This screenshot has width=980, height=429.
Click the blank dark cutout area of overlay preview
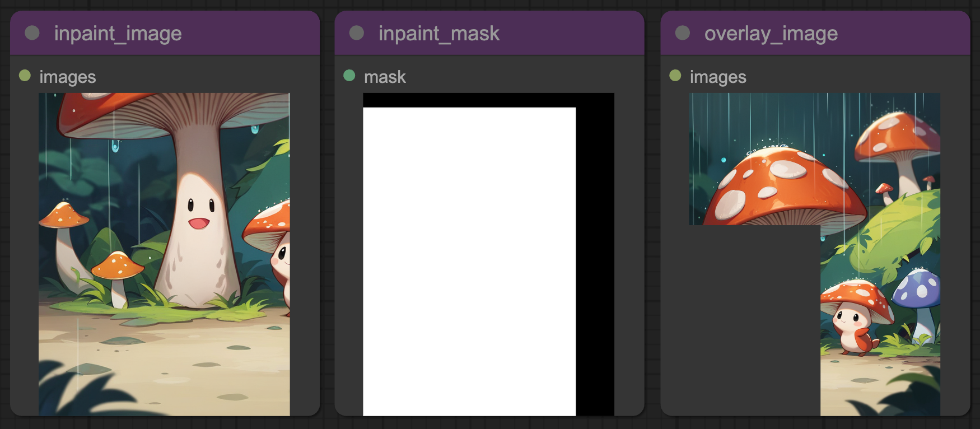pos(755,320)
